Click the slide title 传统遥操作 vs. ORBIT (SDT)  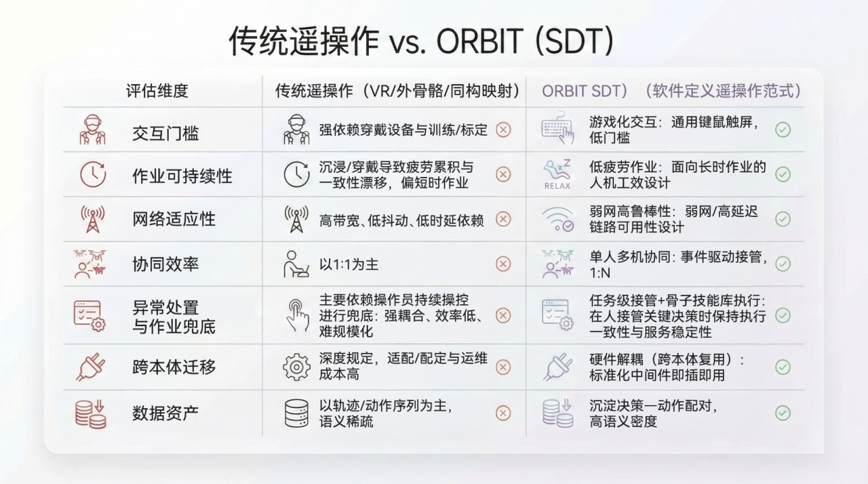tap(421, 42)
